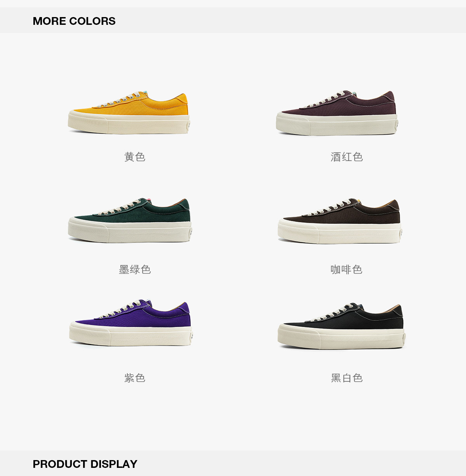Select the wine red sneaker image
This screenshot has width=466, height=476.
pos(337,113)
